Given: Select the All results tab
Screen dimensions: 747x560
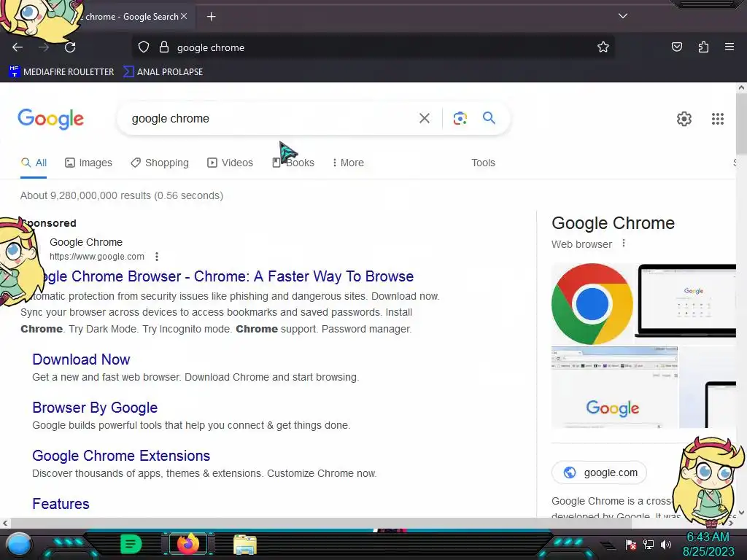Looking at the screenshot, I should 34,163.
